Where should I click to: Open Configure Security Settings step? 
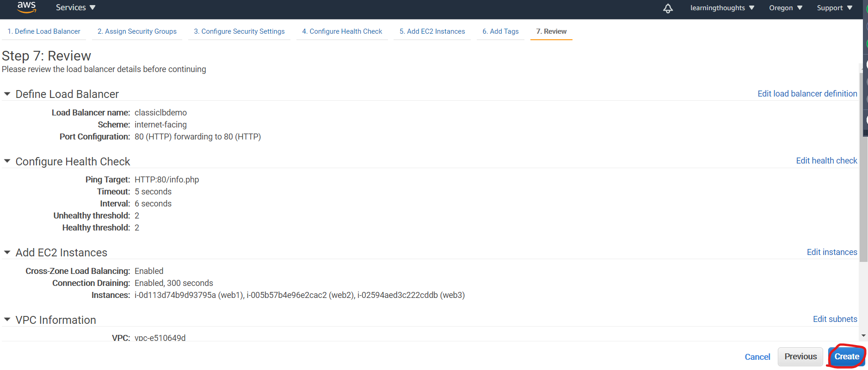pos(239,31)
